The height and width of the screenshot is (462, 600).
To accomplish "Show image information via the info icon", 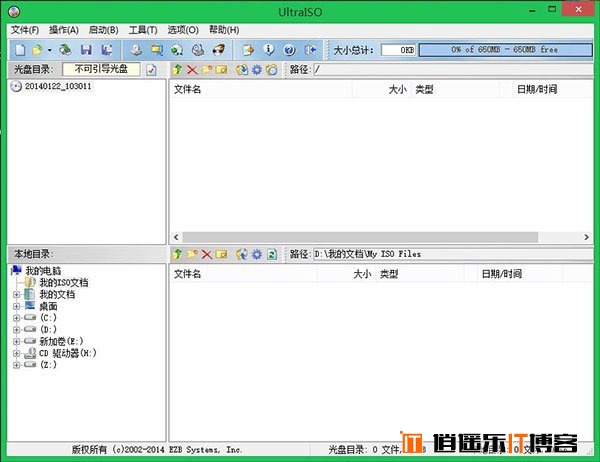I will coord(269,50).
